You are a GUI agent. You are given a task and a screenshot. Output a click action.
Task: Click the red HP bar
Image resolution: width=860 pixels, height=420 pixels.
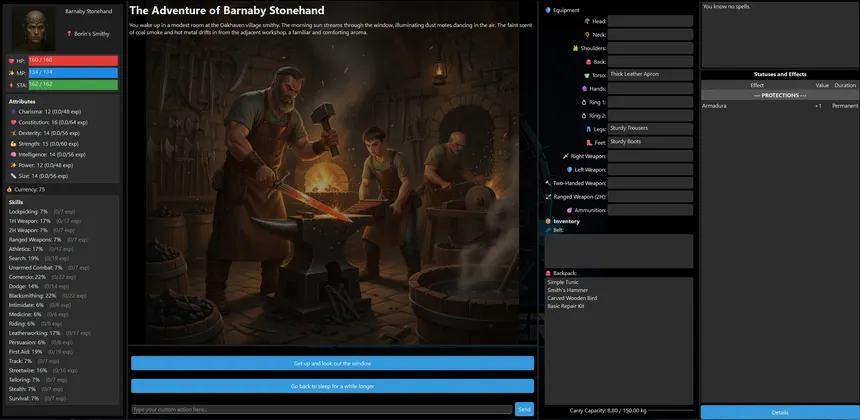tap(73, 61)
